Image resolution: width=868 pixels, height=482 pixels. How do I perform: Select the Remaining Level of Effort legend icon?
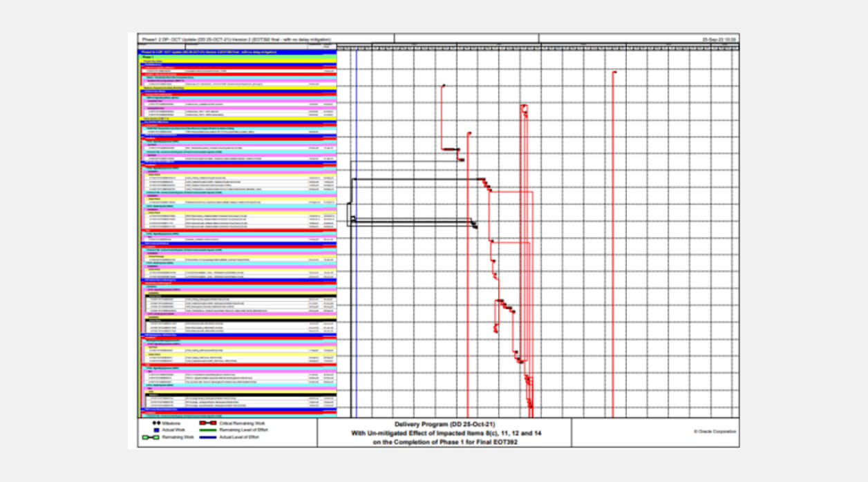coord(208,430)
